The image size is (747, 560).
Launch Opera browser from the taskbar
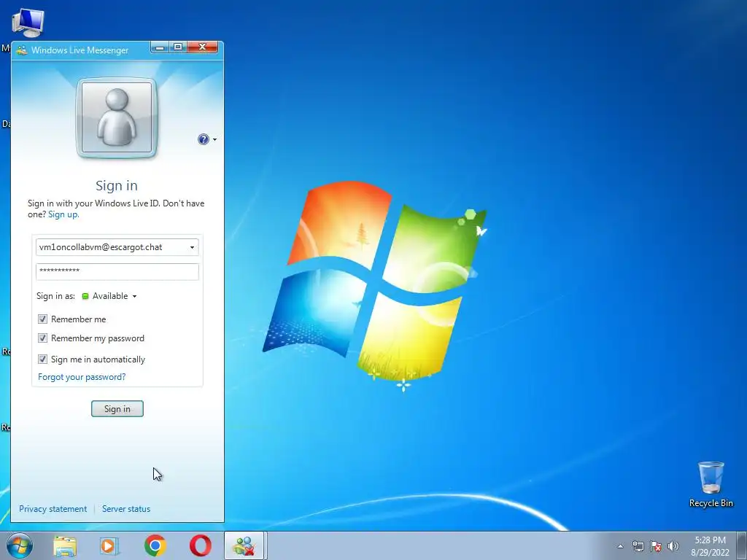[201, 545]
